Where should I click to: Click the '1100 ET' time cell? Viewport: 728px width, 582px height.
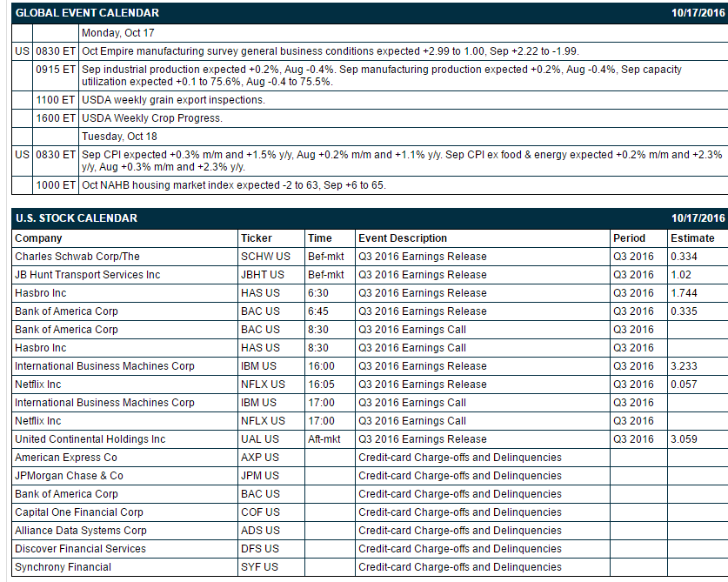point(56,100)
